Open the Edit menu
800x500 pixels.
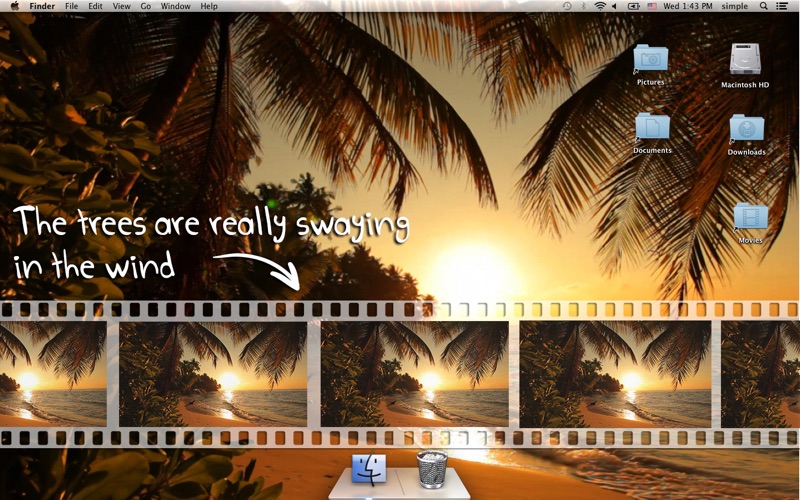tap(95, 6)
